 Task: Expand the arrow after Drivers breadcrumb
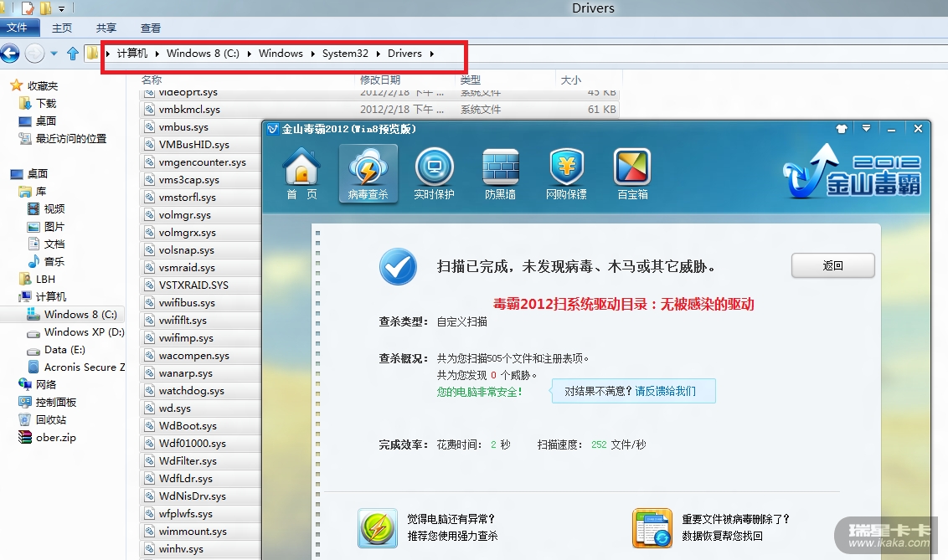tap(431, 54)
